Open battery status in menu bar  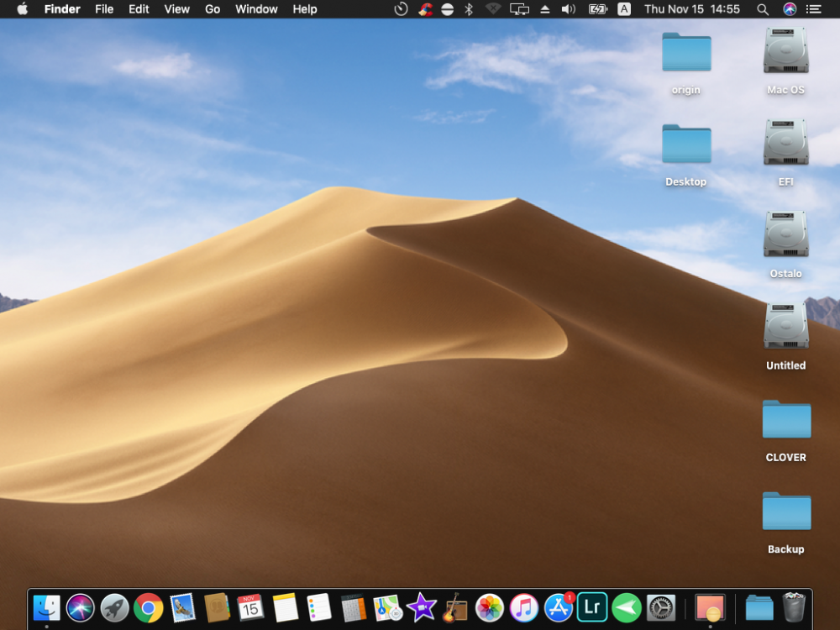pyautogui.click(x=598, y=9)
